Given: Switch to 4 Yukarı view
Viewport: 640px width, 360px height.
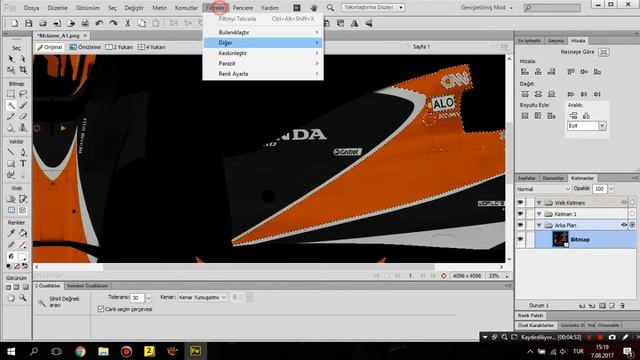Looking at the screenshot, I should point(151,47).
